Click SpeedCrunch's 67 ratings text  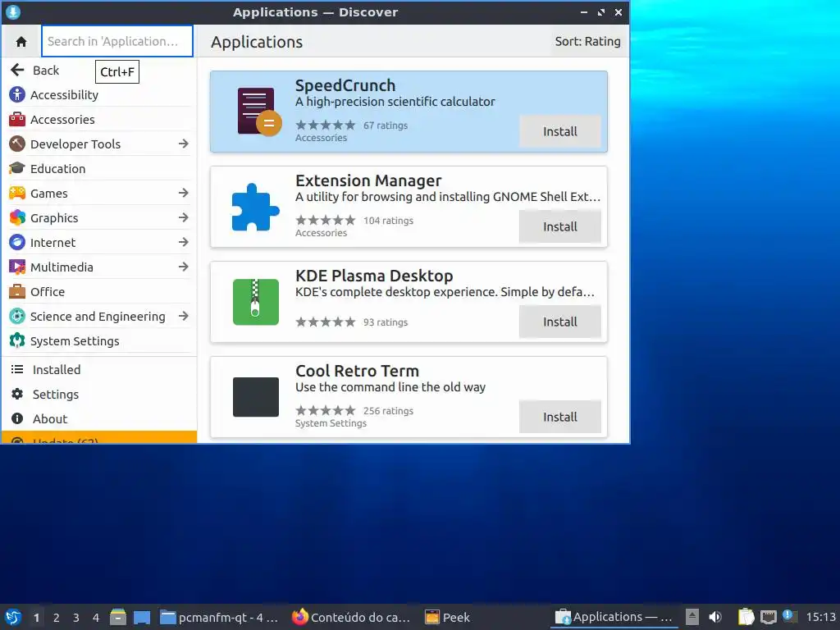click(x=386, y=126)
